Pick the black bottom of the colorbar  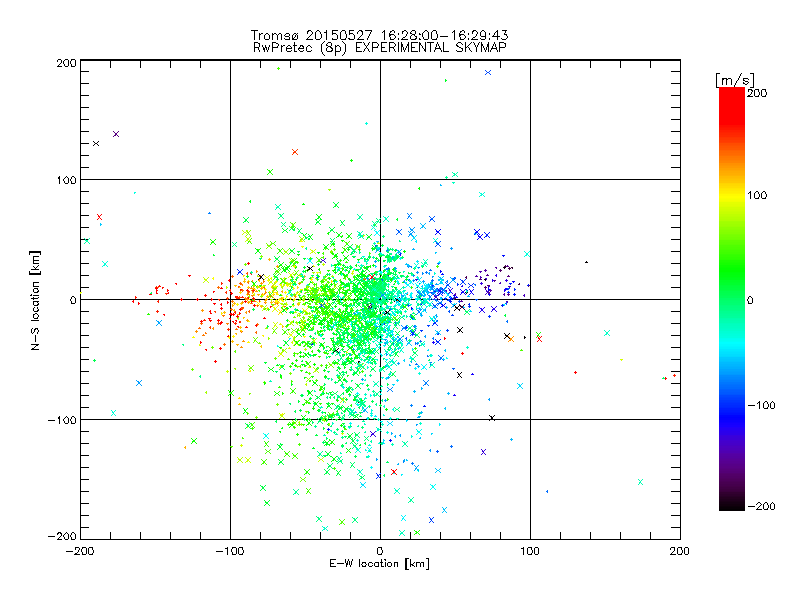732,504
